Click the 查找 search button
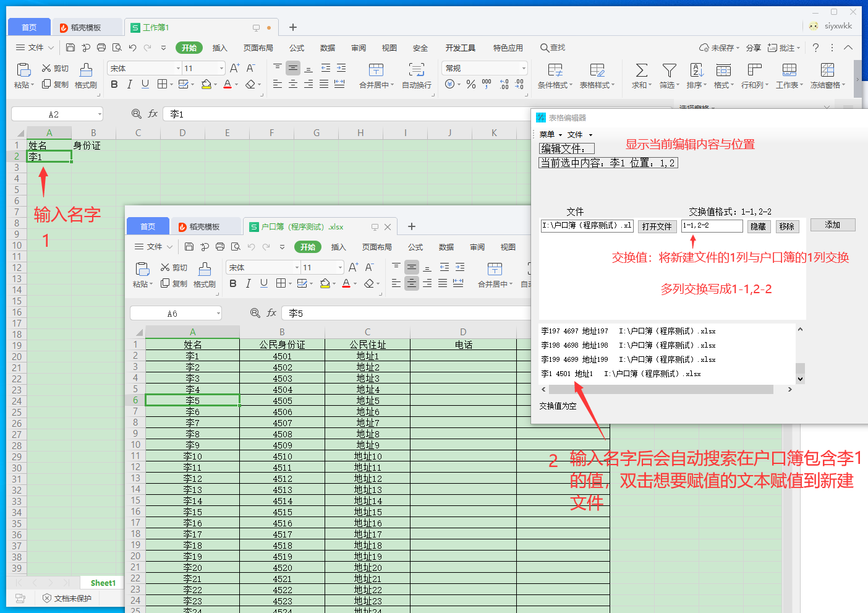Screen dimensions: 868x613 (553, 48)
